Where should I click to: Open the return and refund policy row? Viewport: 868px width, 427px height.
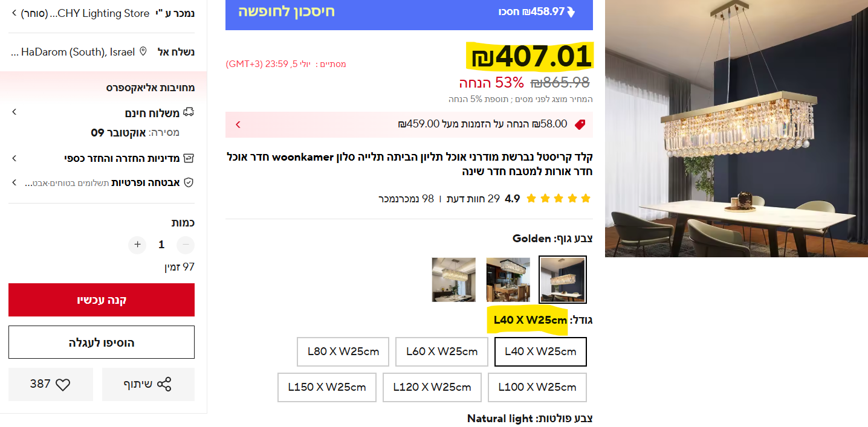(x=102, y=158)
